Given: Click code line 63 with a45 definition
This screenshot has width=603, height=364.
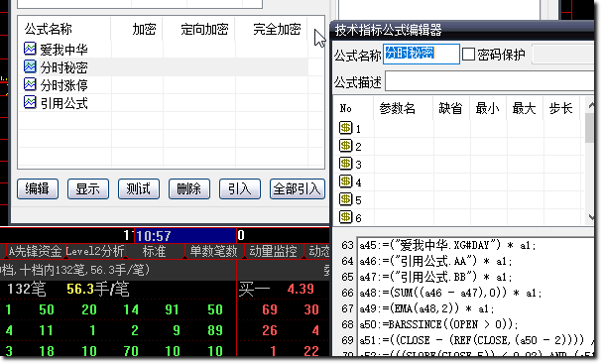Looking at the screenshot, I should point(448,245).
